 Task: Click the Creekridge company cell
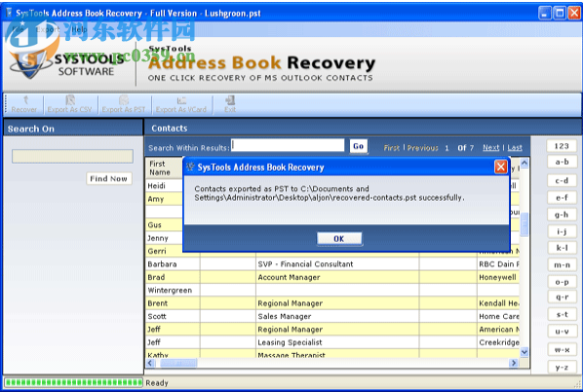click(x=498, y=342)
